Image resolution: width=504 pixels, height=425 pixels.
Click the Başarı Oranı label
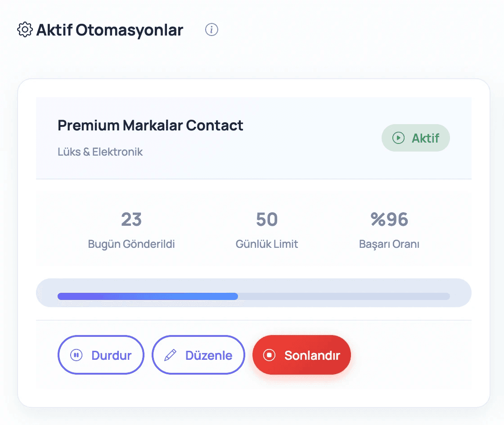click(x=389, y=244)
